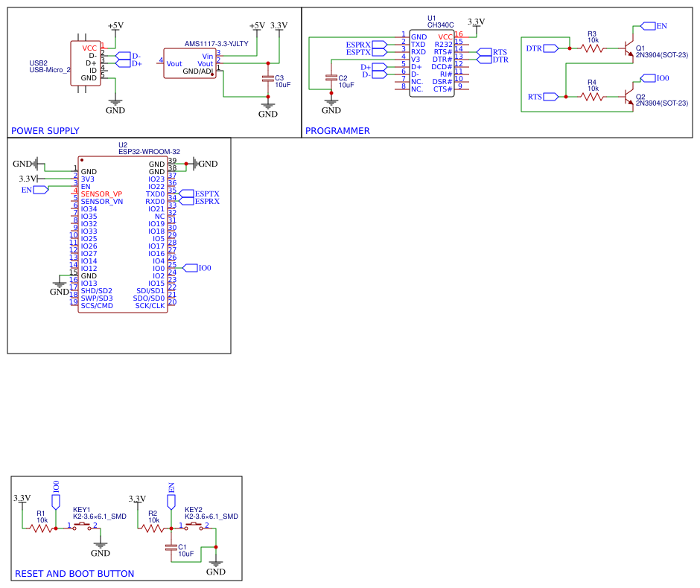Select the IO23 pin label on ESP32
700x588 pixels.
pyautogui.click(x=156, y=179)
